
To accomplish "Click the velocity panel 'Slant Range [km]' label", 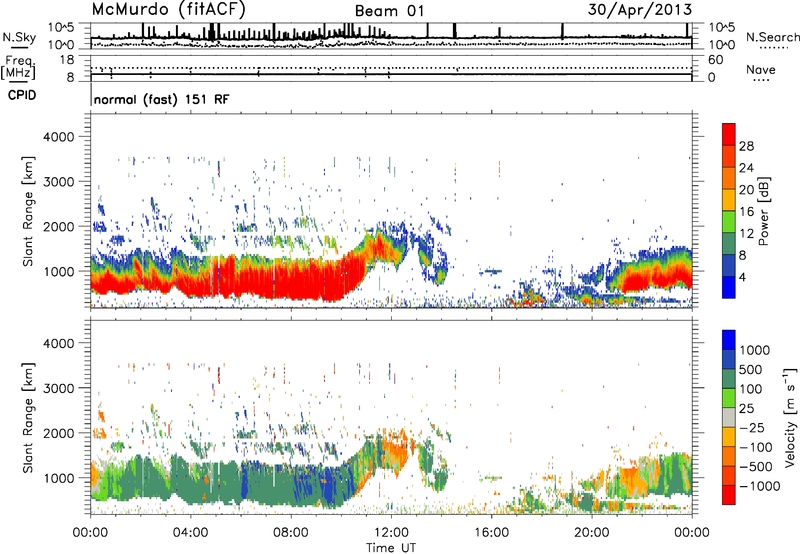I will [28, 418].
